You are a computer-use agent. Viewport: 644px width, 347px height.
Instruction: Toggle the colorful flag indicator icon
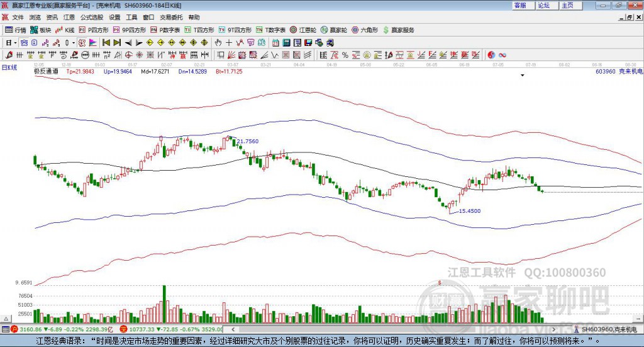point(93,43)
